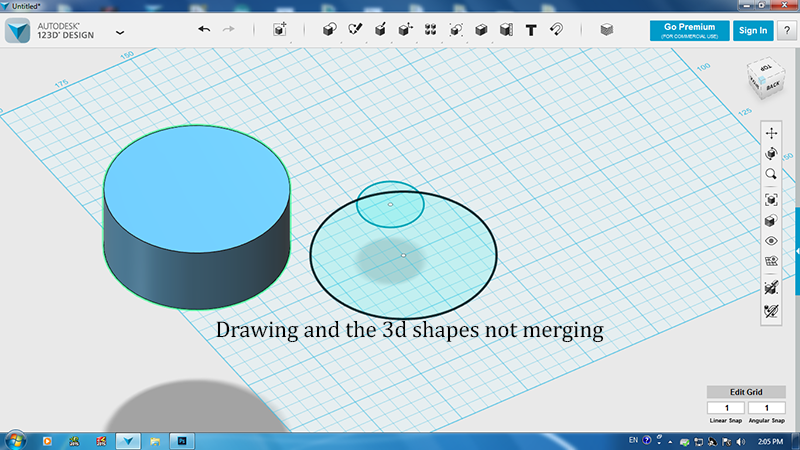
Task: Open the Primitives shapes menu
Action: (x=330, y=30)
